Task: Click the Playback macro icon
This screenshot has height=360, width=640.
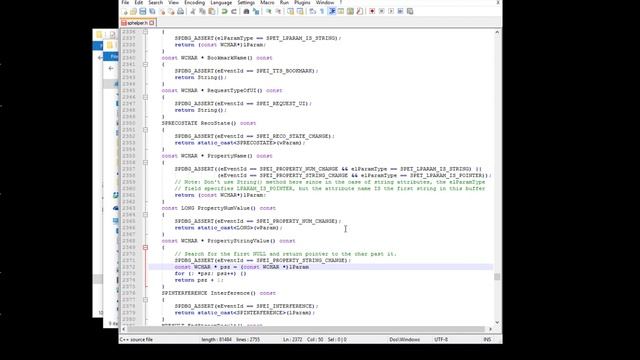Action: [391, 11]
